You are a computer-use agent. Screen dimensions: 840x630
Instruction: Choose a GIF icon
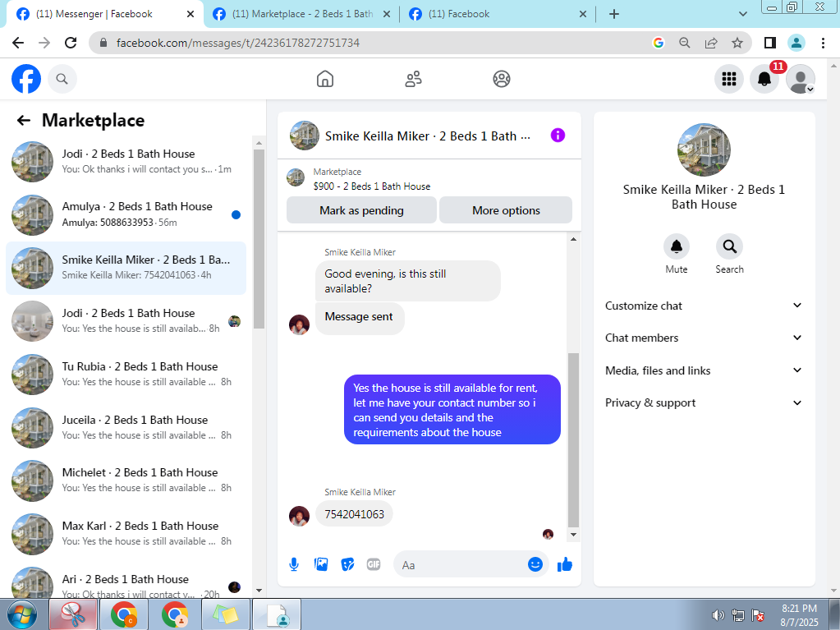(374, 564)
